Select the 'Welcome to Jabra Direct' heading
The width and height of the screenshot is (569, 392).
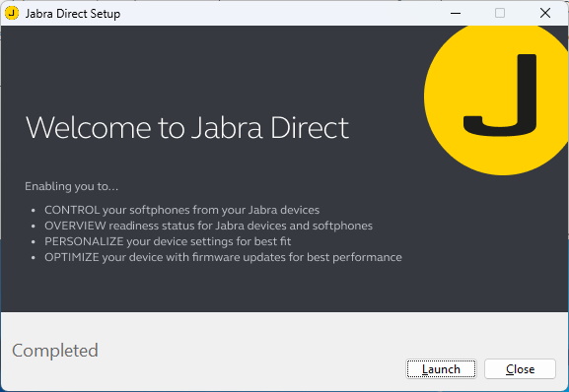click(x=187, y=127)
